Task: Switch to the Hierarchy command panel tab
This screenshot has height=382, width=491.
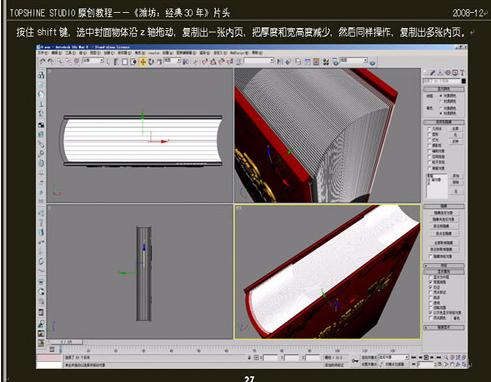Action: pyautogui.click(x=440, y=72)
